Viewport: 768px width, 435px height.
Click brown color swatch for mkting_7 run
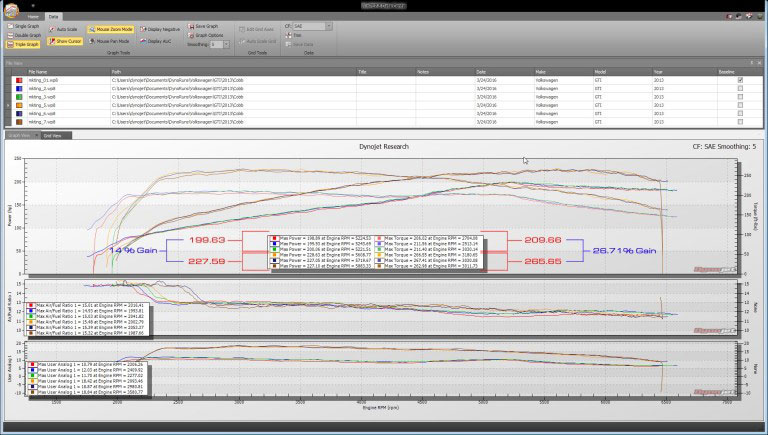coord(19,121)
